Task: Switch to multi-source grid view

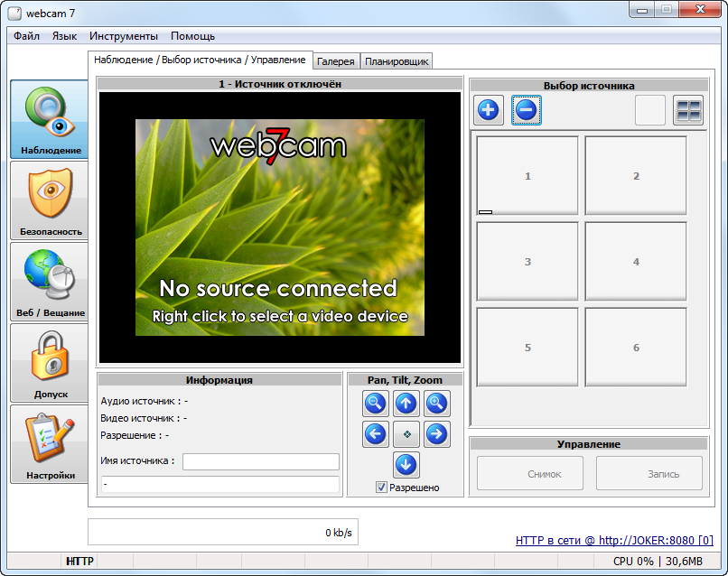Action: pos(688,110)
